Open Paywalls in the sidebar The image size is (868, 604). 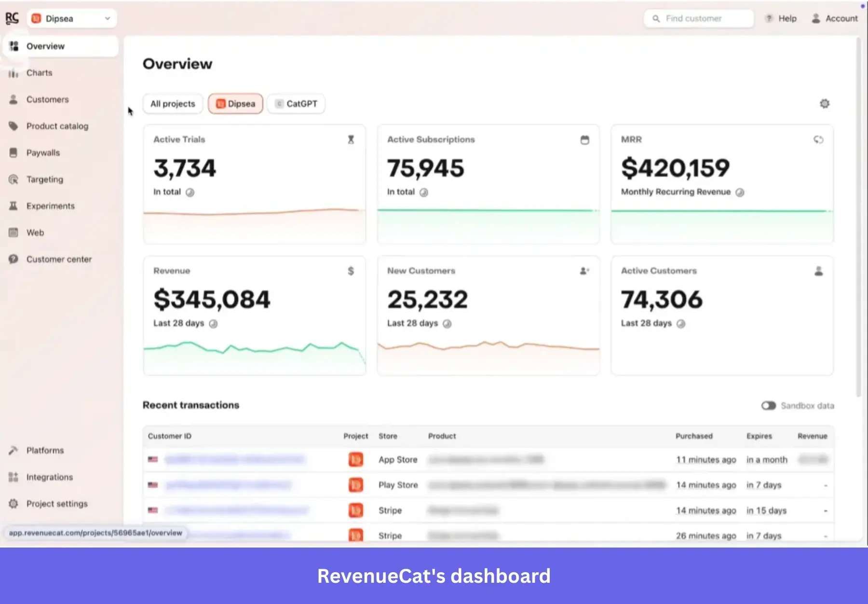pyautogui.click(x=60, y=152)
